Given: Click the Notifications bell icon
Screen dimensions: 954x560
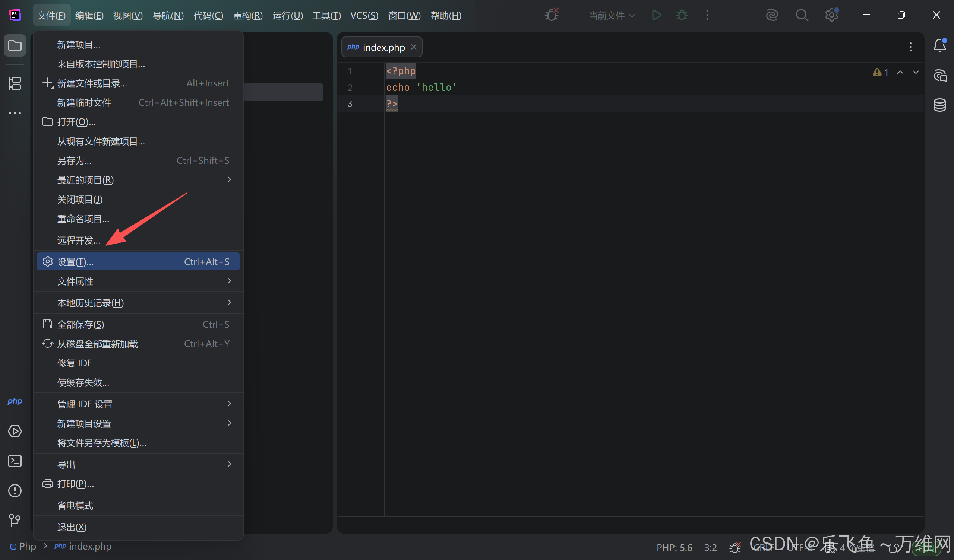Looking at the screenshot, I should click(x=939, y=46).
